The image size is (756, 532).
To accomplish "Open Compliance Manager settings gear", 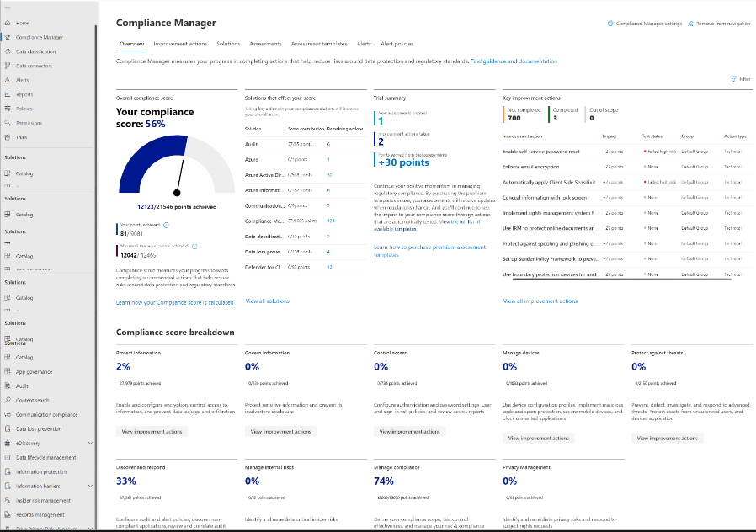I will (610, 24).
